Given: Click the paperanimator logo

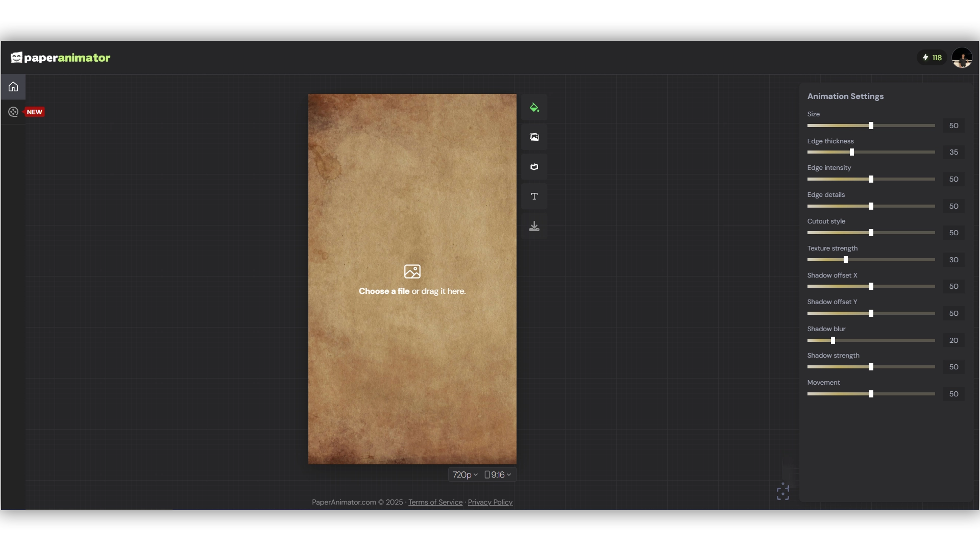Looking at the screenshot, I should tap(61, 58).
